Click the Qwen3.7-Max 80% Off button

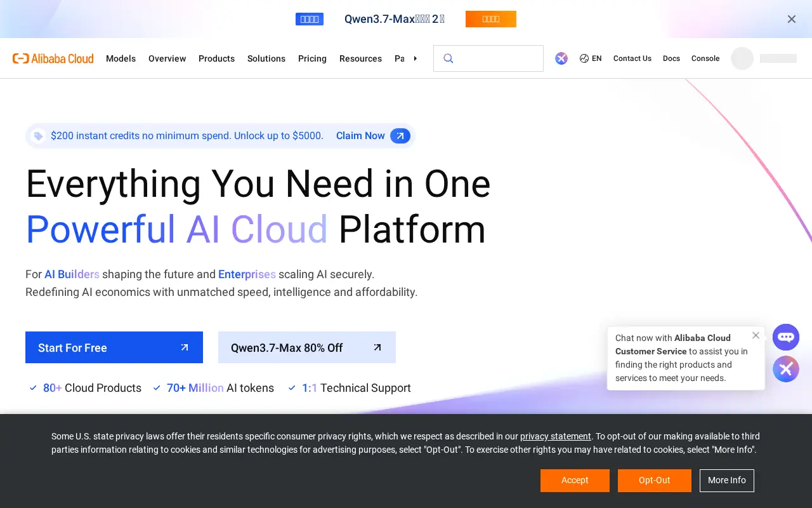307,347
